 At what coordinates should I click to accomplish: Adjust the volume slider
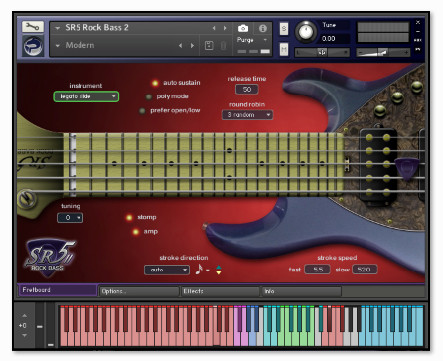pyautogui.click(x=383, y=52)
